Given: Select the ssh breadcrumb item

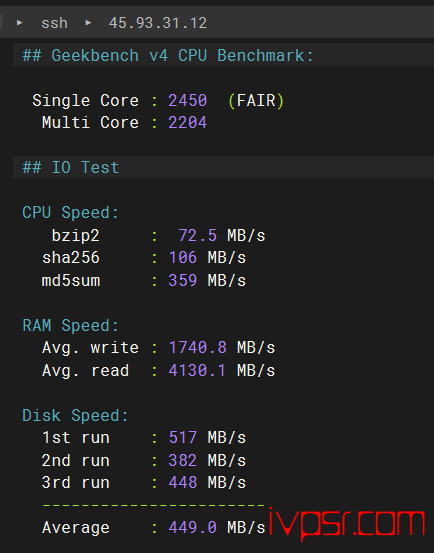Looking at the screenshot, I should pos(54,23).
